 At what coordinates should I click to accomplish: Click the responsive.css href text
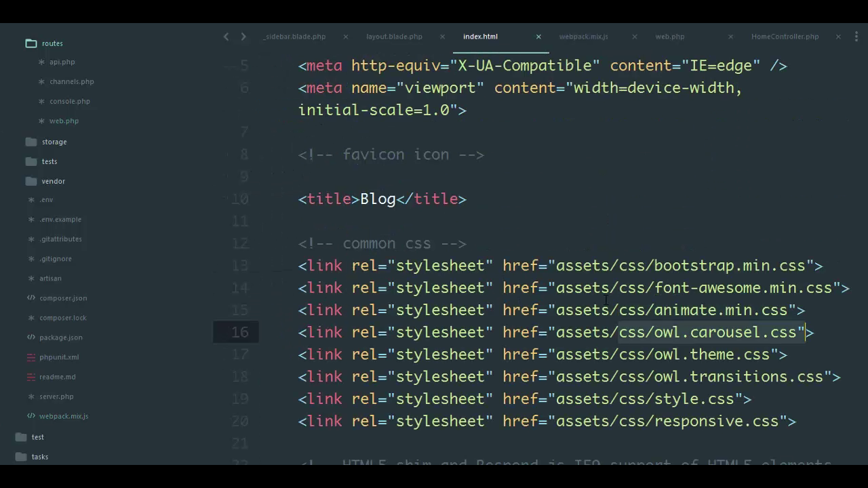coord(667,421)
